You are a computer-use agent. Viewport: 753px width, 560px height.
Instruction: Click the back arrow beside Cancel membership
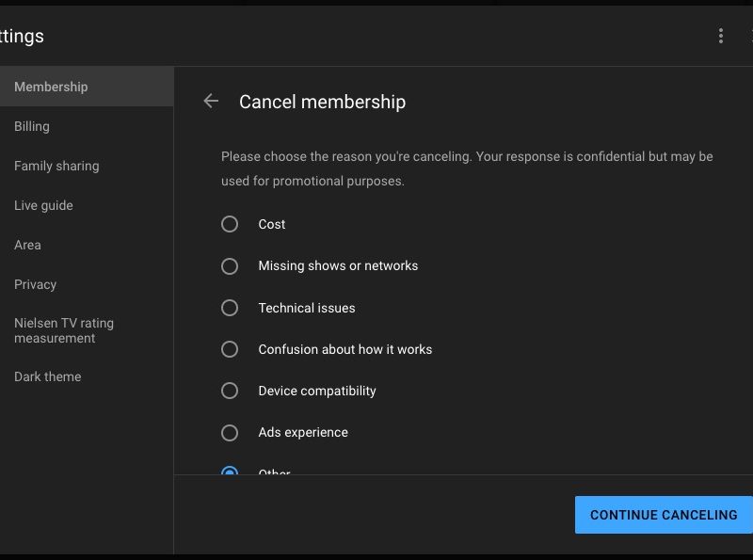[x=211, y=102]
